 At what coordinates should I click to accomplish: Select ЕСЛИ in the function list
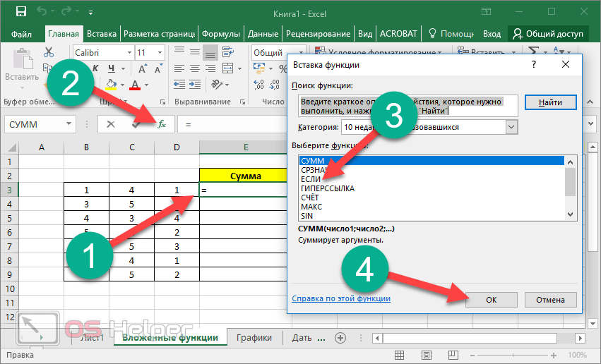coord(311,179)
